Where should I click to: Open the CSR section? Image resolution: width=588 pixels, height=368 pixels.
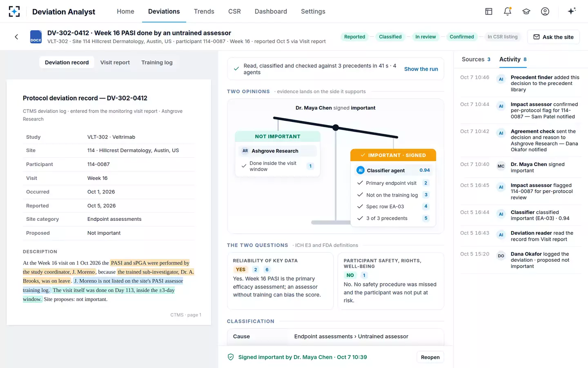(234, 11)
